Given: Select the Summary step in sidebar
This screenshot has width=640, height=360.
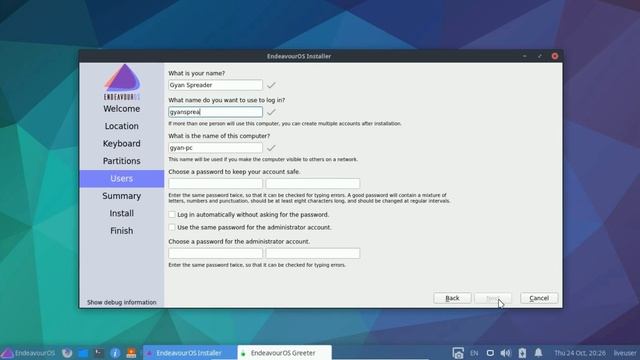Looking at the screenshot, I should [122, 196].
